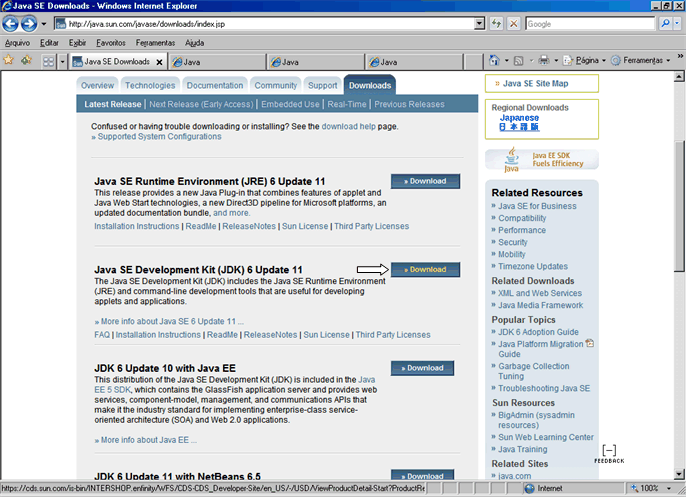Expand the address bar dropdown arrow
Viewport: 687px width, 498px height.
point(479,24)
